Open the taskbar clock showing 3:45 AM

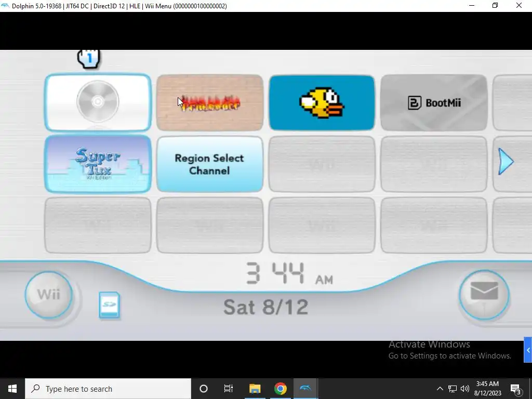487,389
